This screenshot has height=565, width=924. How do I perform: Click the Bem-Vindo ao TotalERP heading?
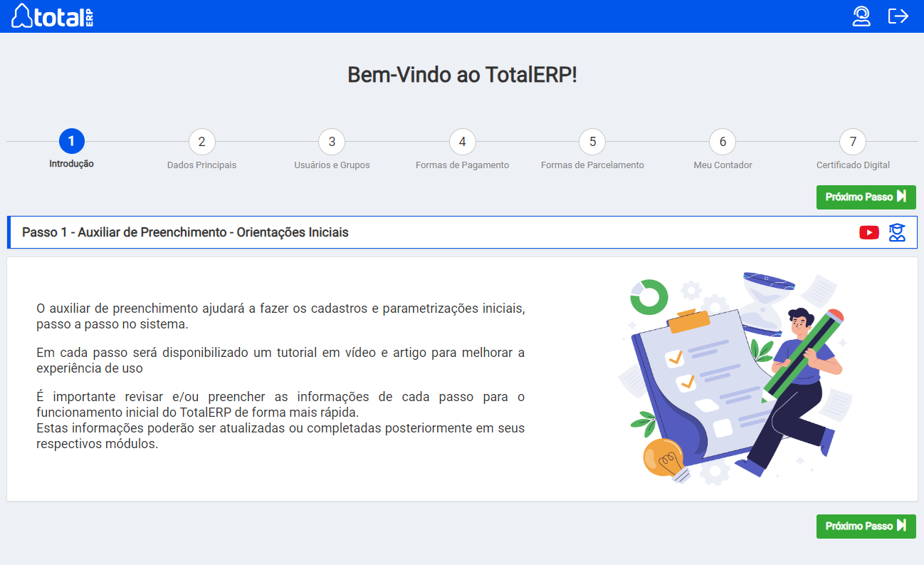[x=462, y=75]
